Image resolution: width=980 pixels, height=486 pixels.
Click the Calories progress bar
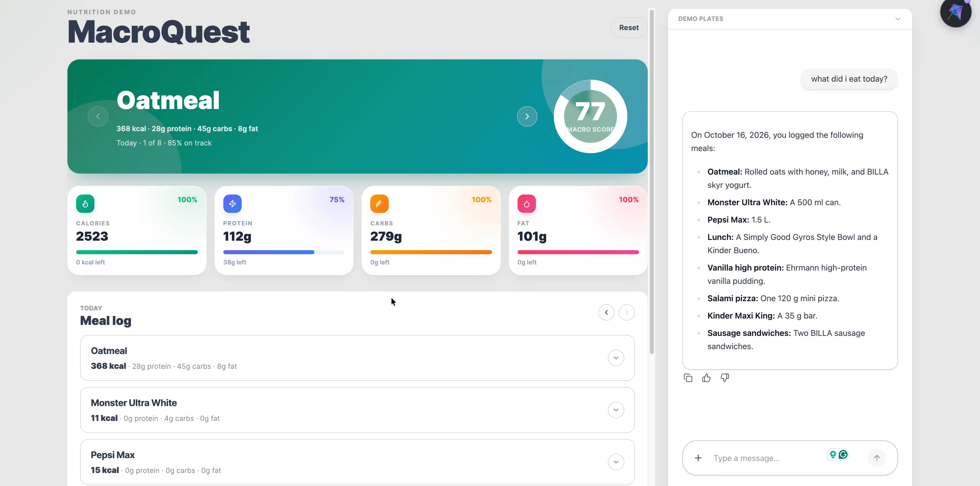pos(137,252)
